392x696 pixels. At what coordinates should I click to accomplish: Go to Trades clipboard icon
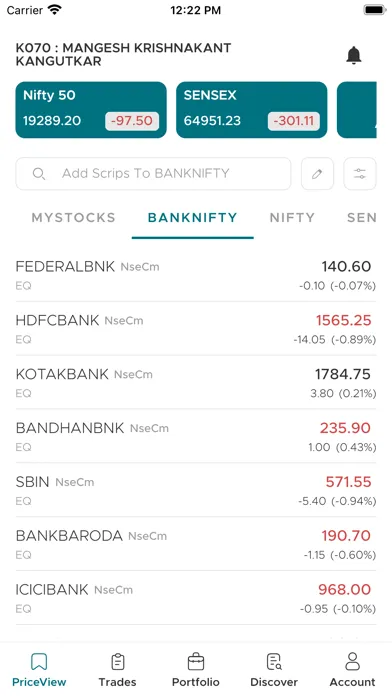[117, 662]
